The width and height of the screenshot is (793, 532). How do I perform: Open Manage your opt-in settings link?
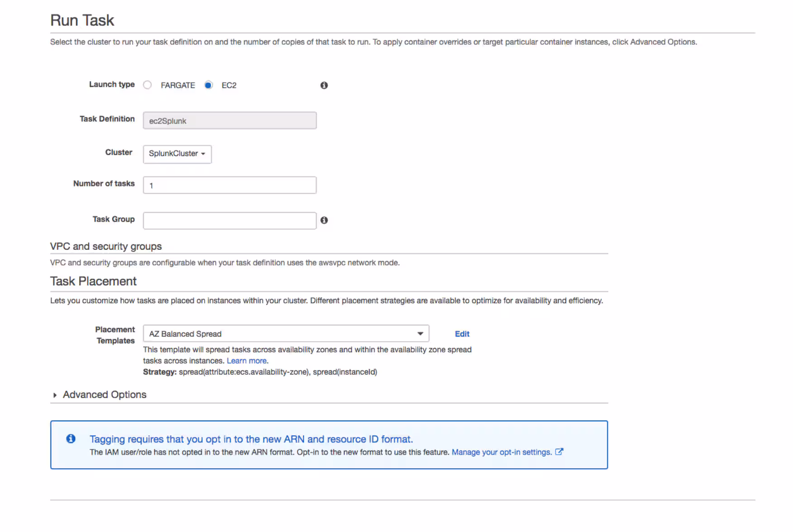pyautogui.click(x=502, y=452)
